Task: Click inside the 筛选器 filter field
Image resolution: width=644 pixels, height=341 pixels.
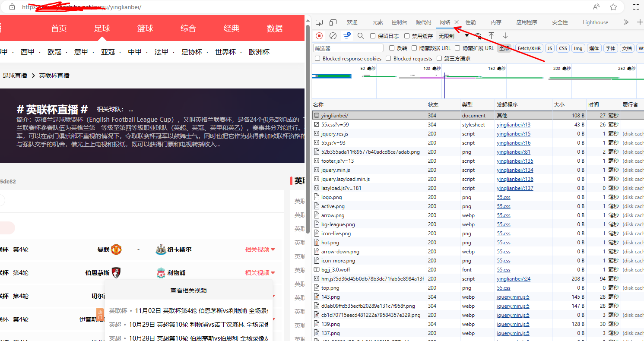Action: coord(348,48)
